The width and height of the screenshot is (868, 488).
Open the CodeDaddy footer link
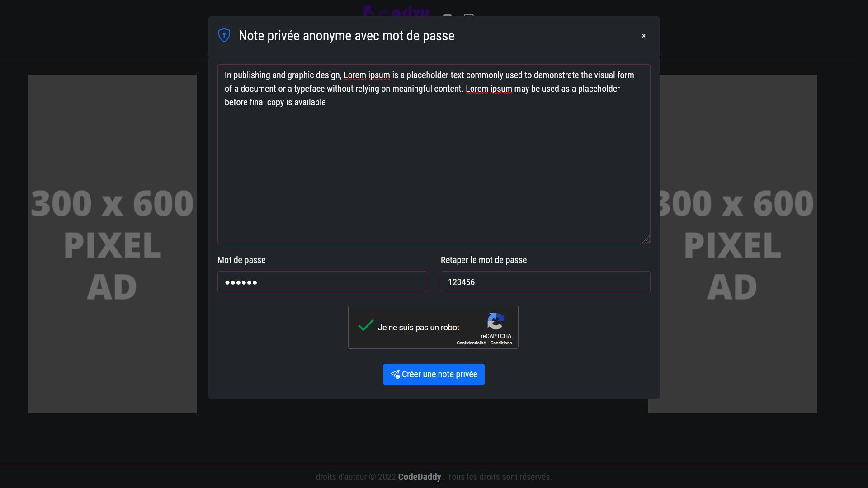tap(420, 477)
